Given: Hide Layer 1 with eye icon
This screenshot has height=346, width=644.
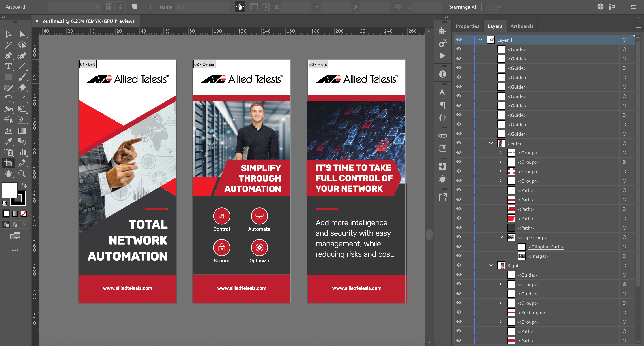Looking at the screenshot, I should pos(459,40).
